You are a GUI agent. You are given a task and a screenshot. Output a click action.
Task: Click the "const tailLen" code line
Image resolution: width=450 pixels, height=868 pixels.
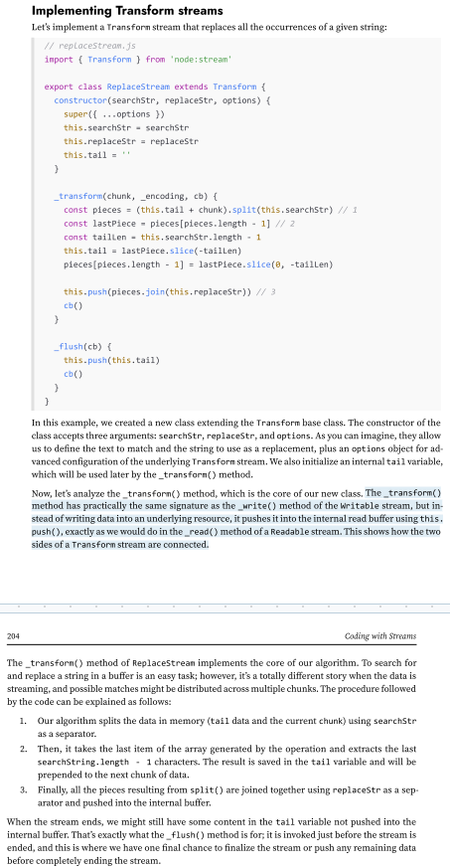coord(163,237)
